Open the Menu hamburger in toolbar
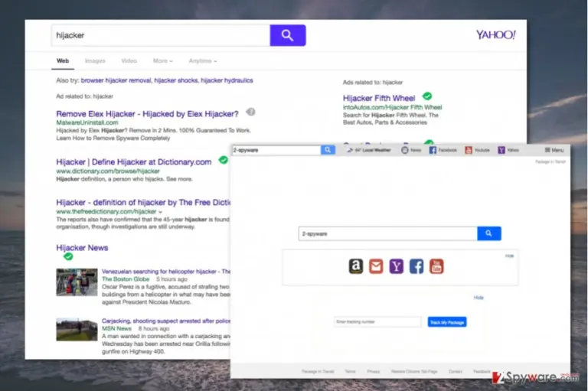The width and height of the screenshot is (588, 391). [x=554, y=150]
